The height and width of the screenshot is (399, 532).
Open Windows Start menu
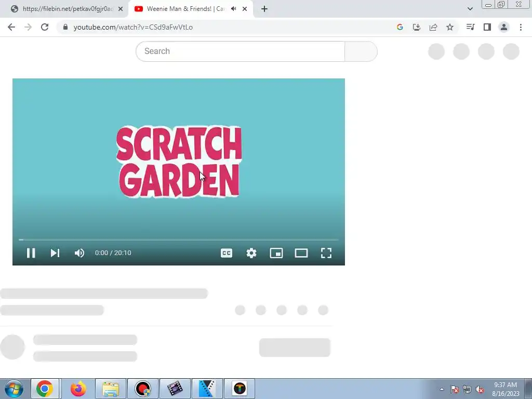coord(14,389)
